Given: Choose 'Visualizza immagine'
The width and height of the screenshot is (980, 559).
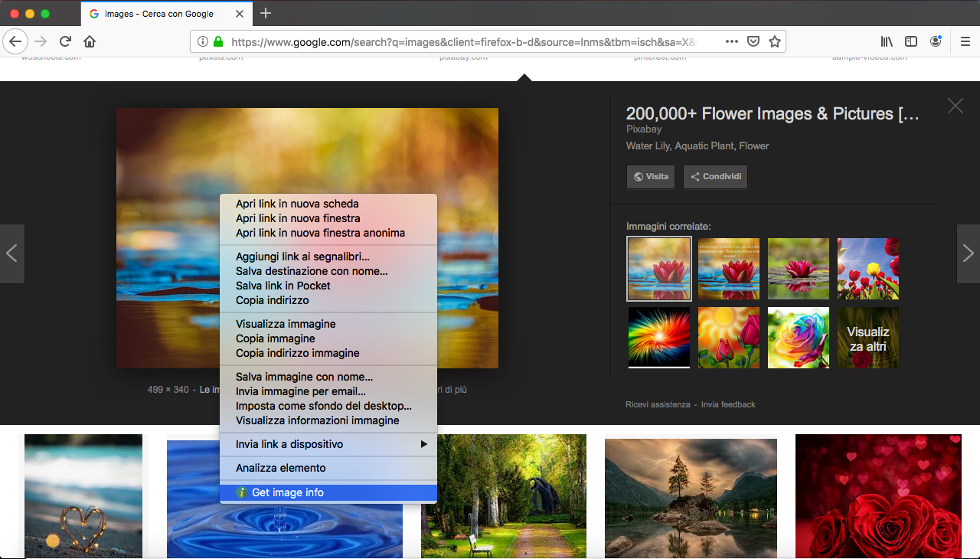Looking at the screenshot, I should click(328, 324).
